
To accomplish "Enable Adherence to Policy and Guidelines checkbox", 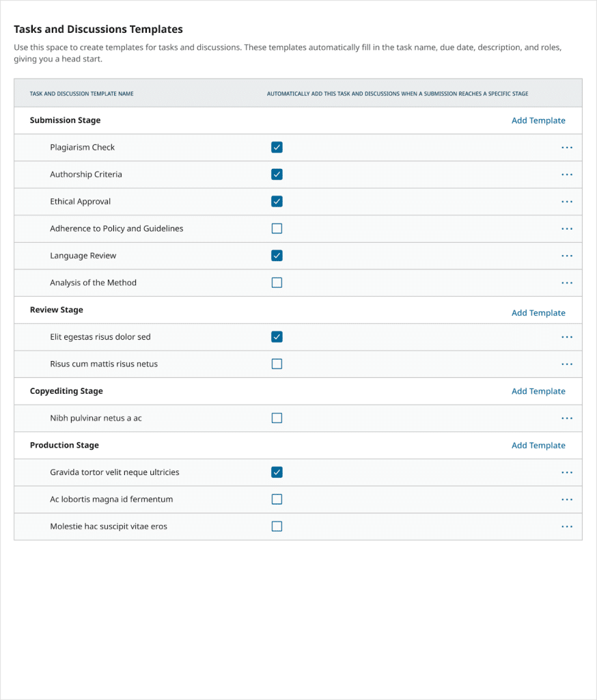I will click(277, 229).
